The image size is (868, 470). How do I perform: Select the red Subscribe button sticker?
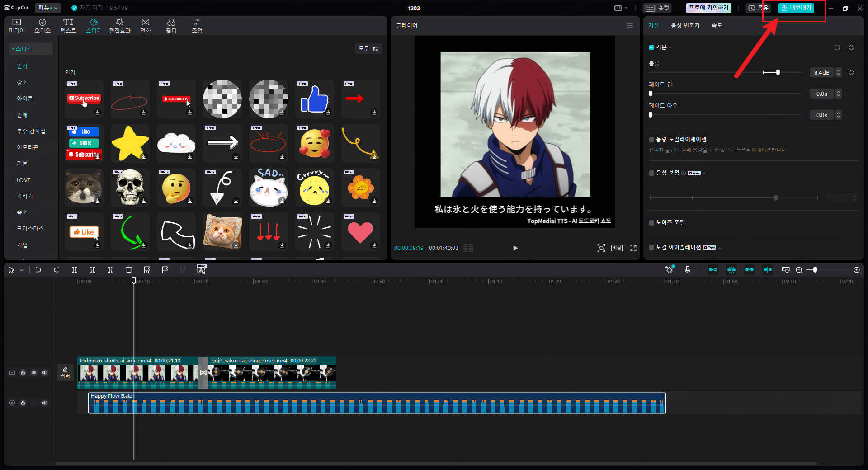tap(84, 99)
